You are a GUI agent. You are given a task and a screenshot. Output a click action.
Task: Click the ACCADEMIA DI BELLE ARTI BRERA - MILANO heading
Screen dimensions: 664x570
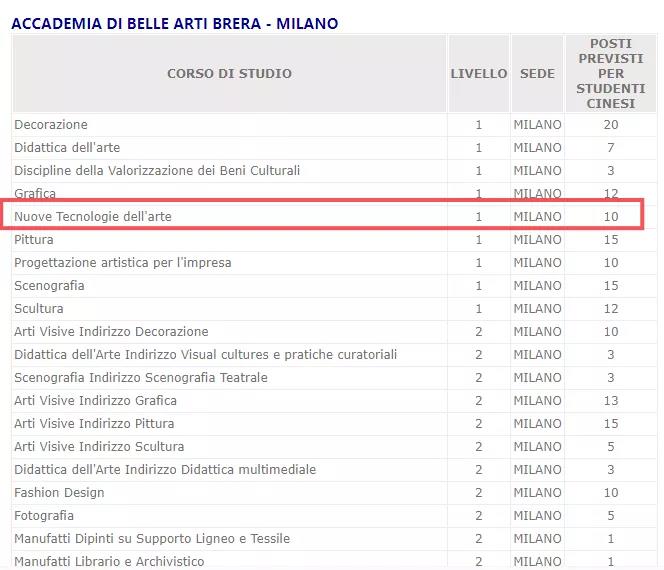coord(174,23)
